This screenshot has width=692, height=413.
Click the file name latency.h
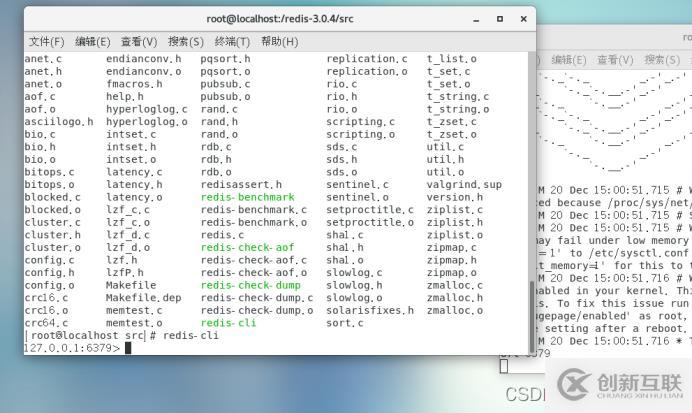pyautogui.click(x=134, y=184)
